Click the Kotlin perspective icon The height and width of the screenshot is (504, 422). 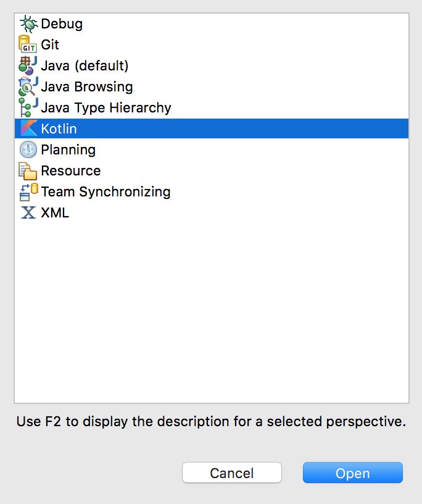click(28, 128)
